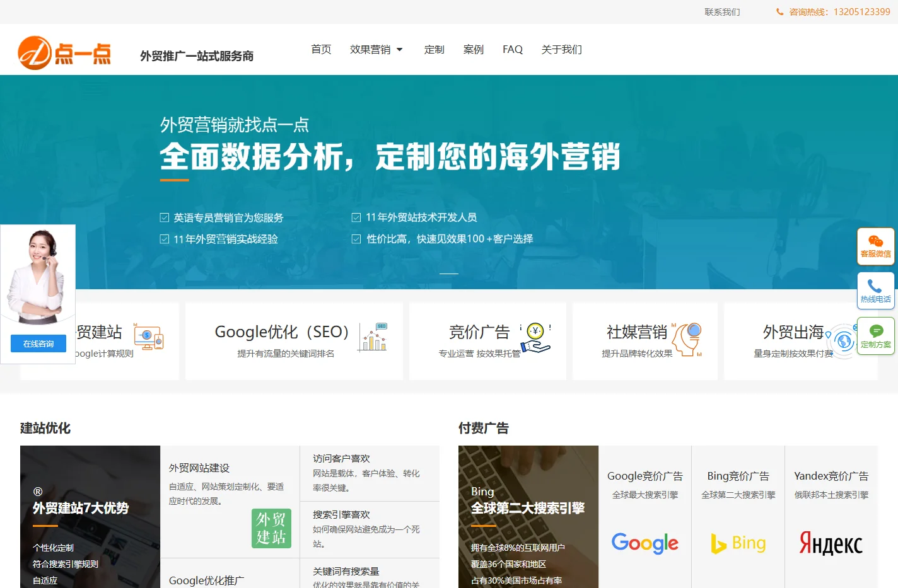Click the green 外贸建站 badge icon
The image size is (898, 588).
(x=271, y=528)
